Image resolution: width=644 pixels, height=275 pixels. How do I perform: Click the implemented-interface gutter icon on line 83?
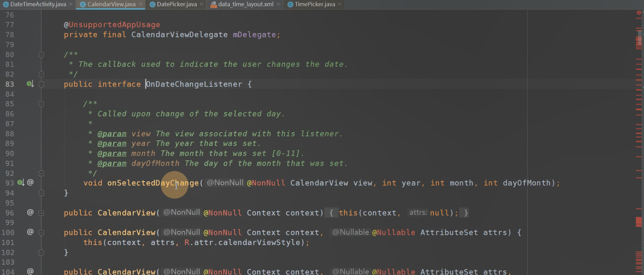(x=30, y=84)
